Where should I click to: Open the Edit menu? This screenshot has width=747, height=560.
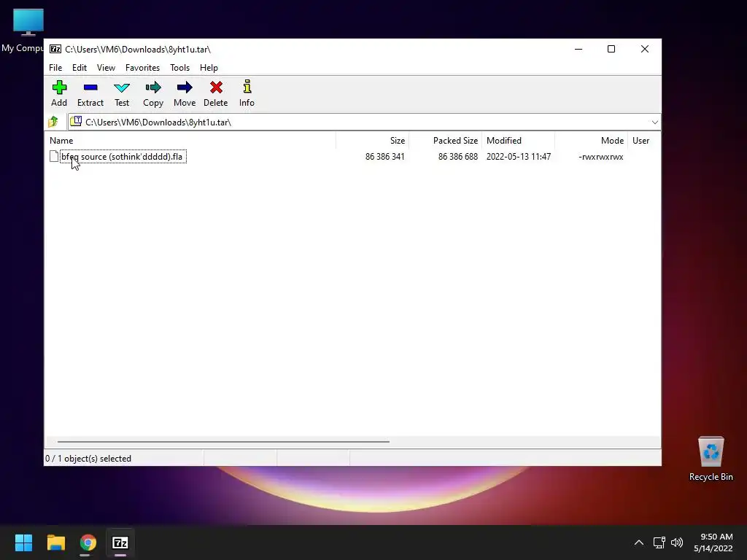click(x=79, y=68)
